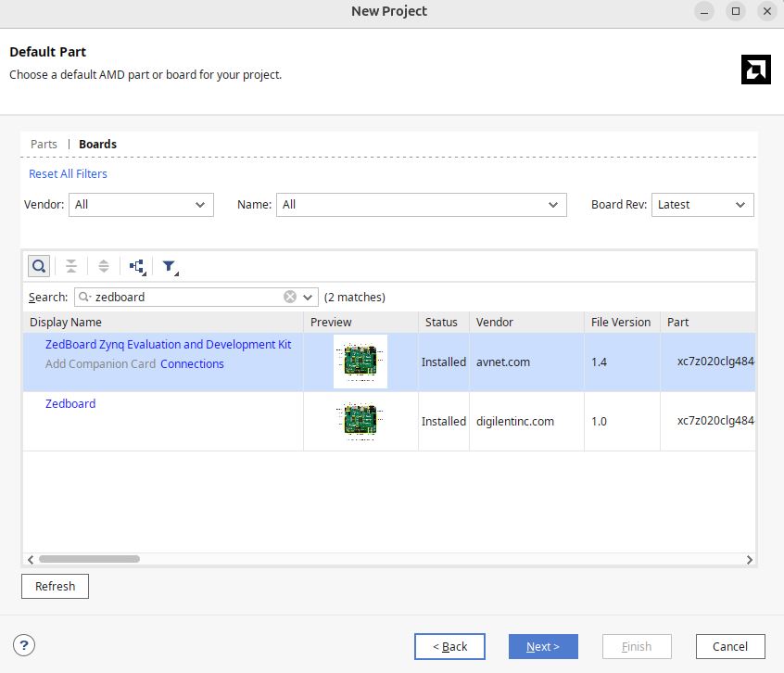Open the Name filter dropdown
The height and width of the screenshot is (673, 784).
click(421, 205)
